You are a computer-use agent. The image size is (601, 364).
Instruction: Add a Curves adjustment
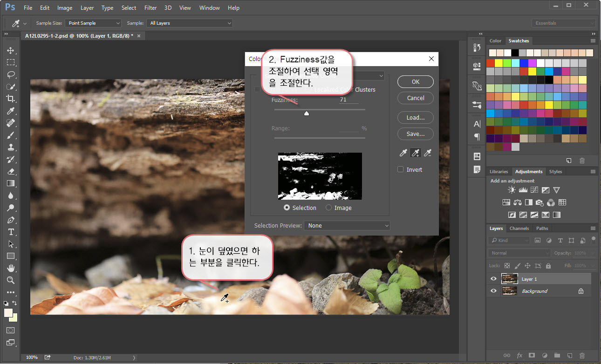click(534, 190)
